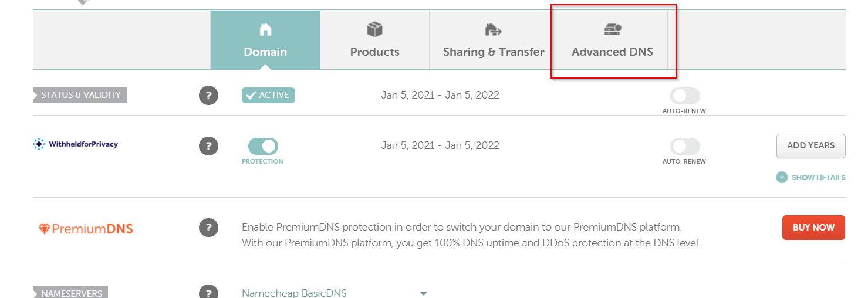Click the Add Years button
This screenshot has height=298, width=868.
810,146
